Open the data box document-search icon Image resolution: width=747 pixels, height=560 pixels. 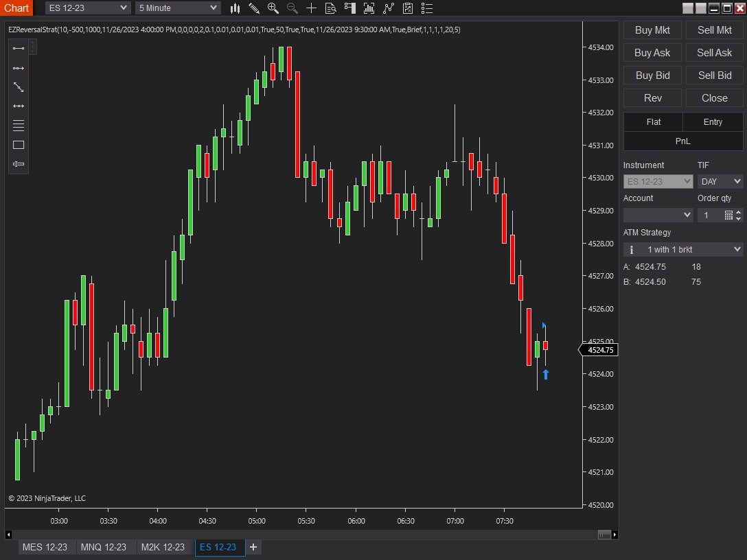[331, 8]
